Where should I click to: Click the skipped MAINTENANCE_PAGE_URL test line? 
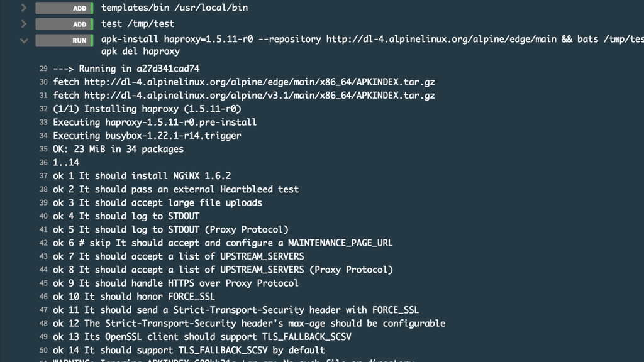[223, 243]
